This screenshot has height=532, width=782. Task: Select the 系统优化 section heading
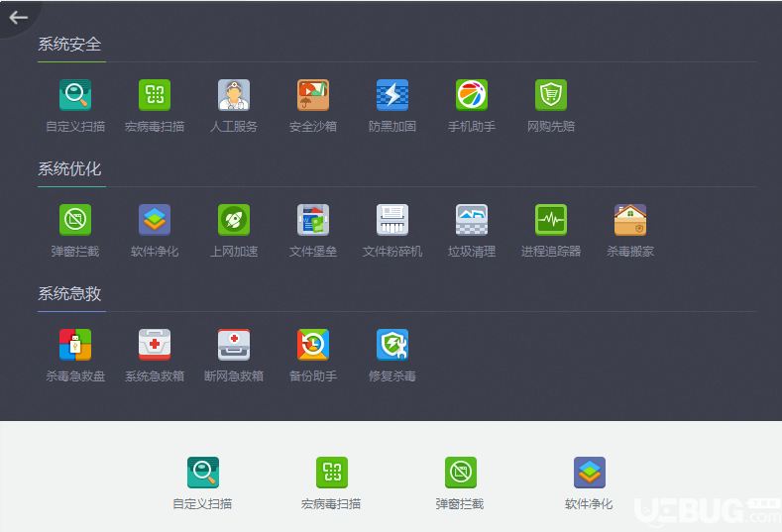69,169
